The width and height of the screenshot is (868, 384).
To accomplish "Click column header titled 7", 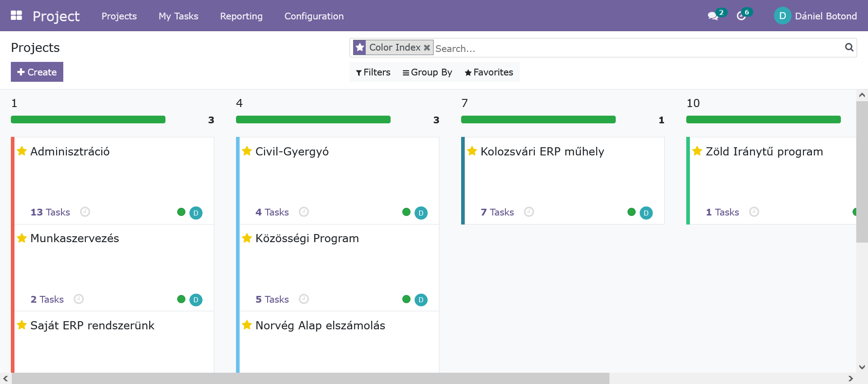I will click(x=464, y=103).
